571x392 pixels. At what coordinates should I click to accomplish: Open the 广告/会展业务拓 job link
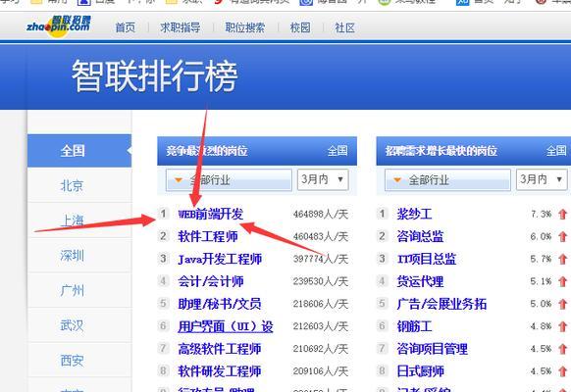[441, 304]
